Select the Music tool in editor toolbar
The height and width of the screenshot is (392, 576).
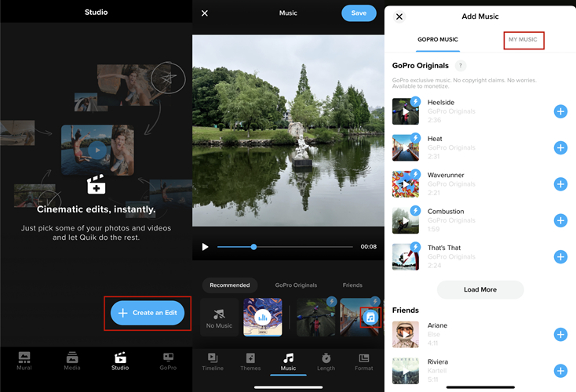coord(288,361)
